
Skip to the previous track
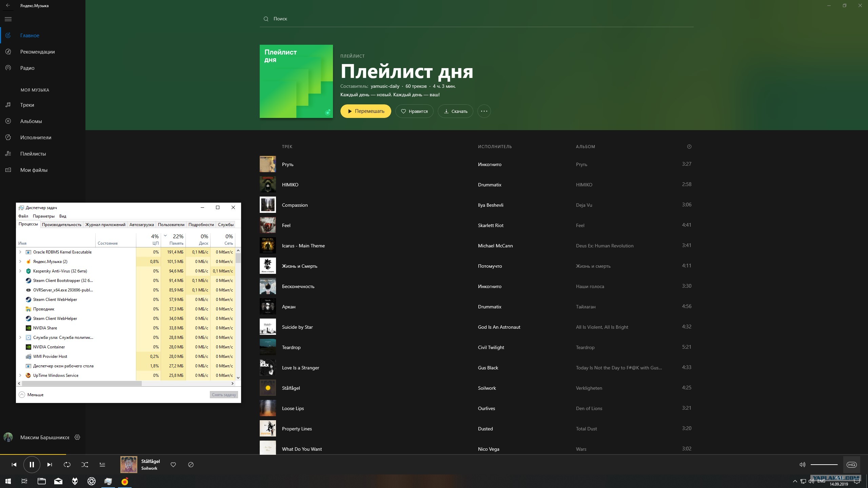(14, 465)
